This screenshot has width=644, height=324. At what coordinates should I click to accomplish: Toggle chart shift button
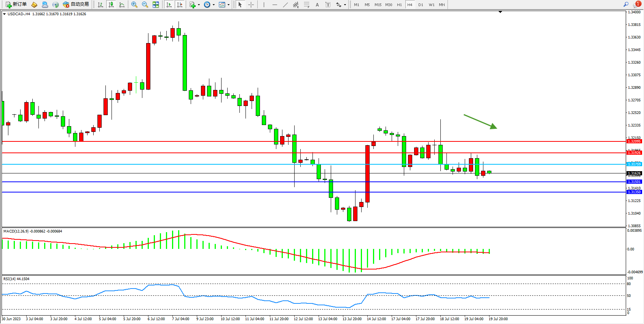(180, 5)
